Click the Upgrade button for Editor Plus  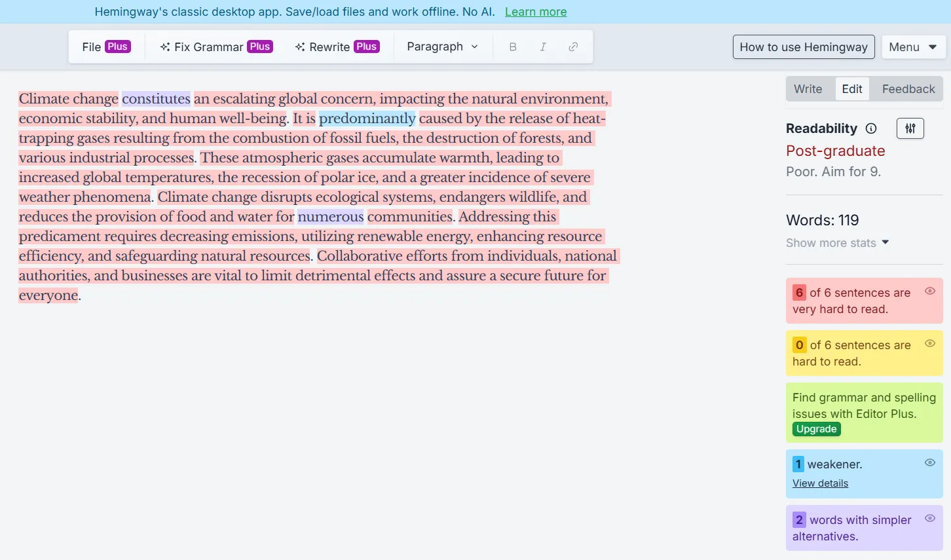[x=816, y=429]
